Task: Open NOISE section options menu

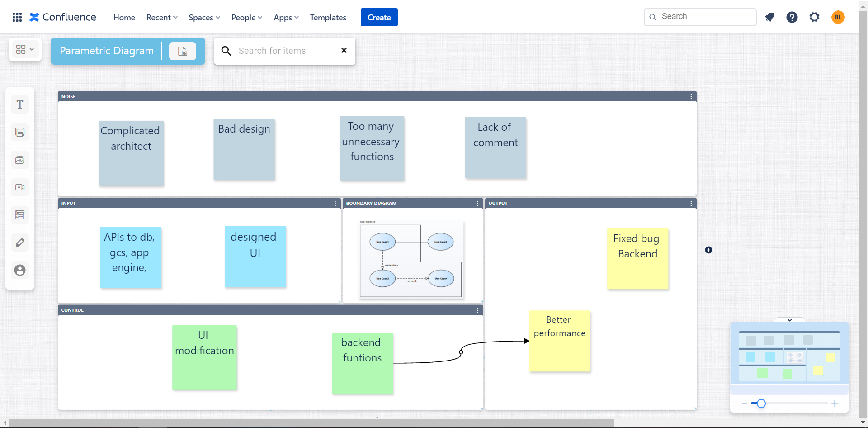Action: click(x=691, y=96)
